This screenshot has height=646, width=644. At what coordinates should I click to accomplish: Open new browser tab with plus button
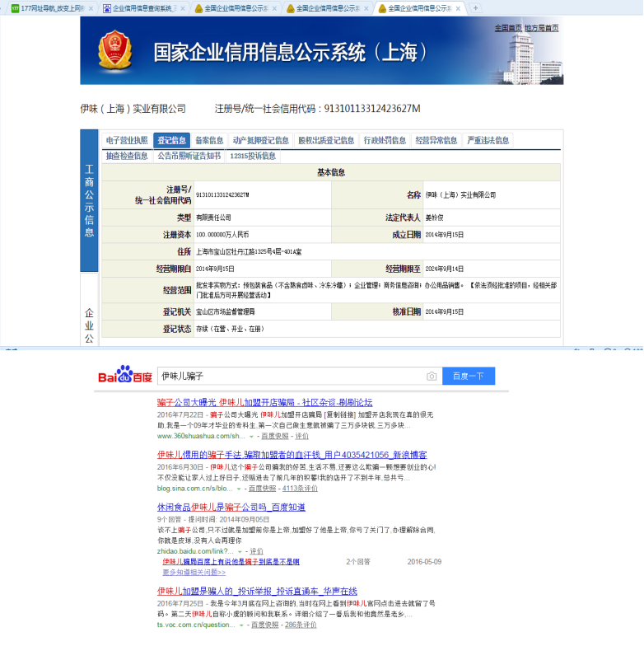476,8
